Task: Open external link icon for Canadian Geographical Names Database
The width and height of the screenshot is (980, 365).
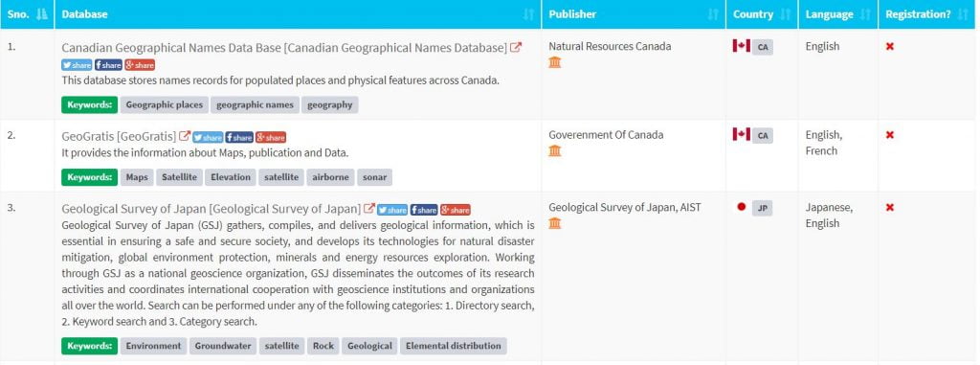Action: click(516, 48)
